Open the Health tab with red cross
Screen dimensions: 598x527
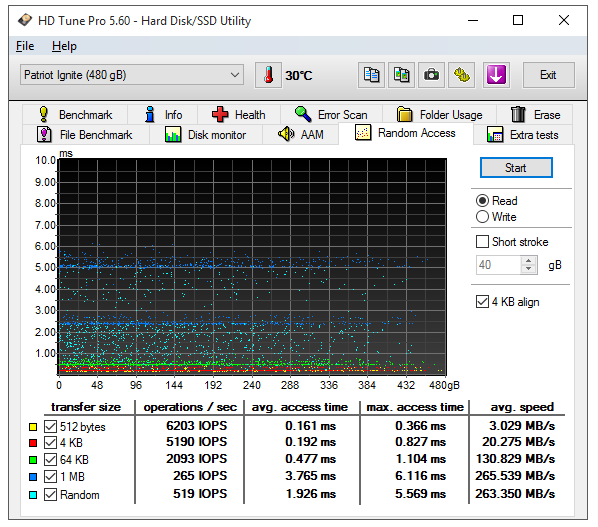point(238,114)
